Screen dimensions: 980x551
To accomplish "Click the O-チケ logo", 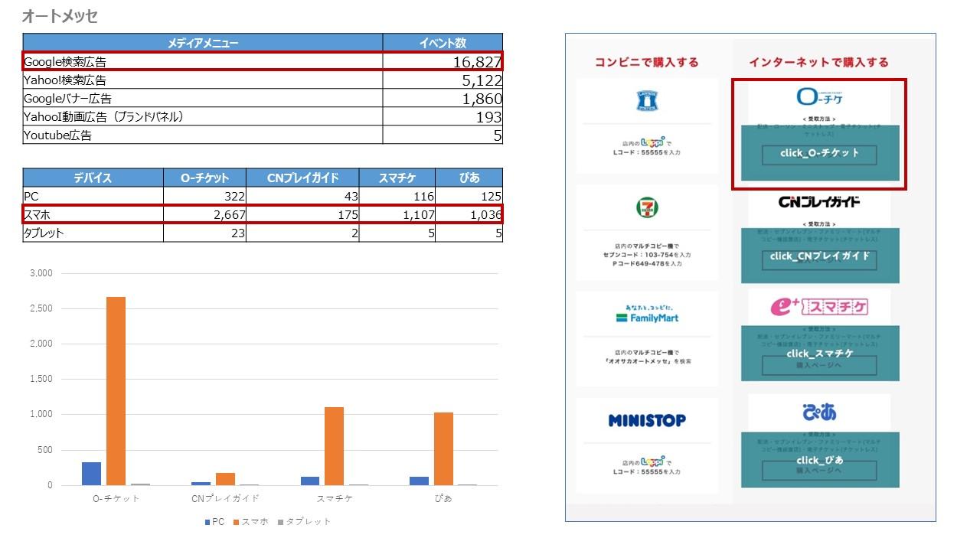I will coord(819,97).
